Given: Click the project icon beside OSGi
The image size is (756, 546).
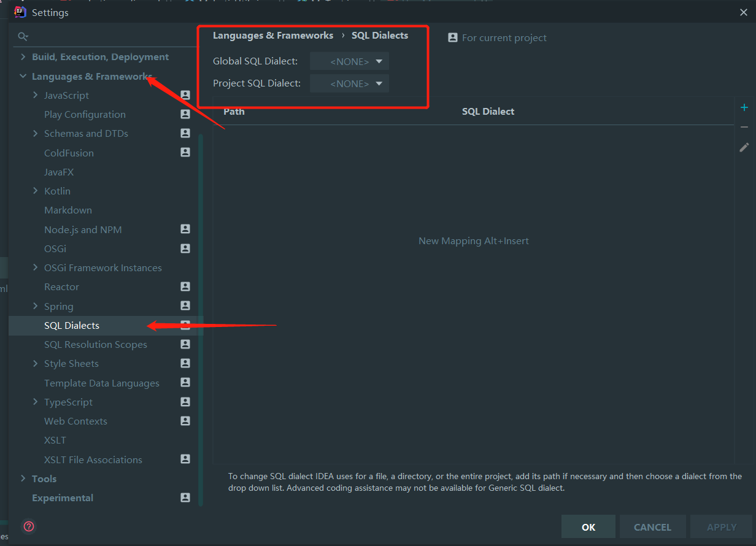Looking at the screenshot, I should coord(185,248).
